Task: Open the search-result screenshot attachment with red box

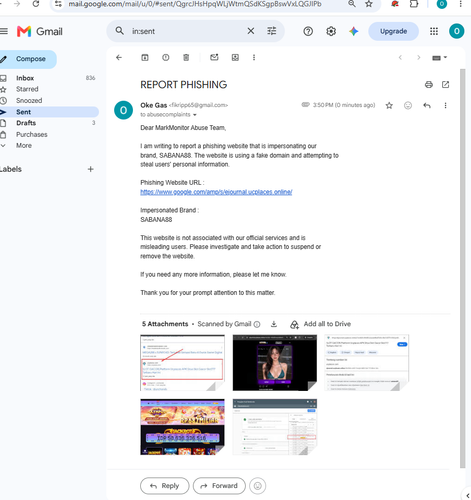Action: 182,363
